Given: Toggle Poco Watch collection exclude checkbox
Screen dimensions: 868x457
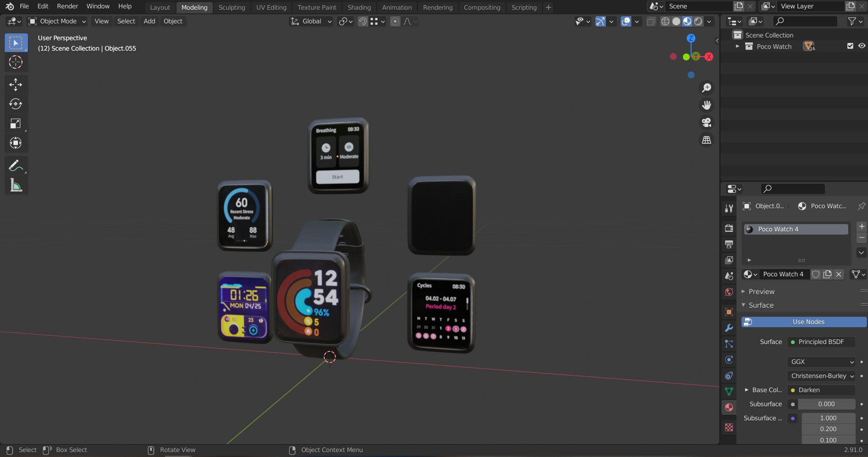Looking at the screenshot, I should pyautogui.click(x=850, y=46).
